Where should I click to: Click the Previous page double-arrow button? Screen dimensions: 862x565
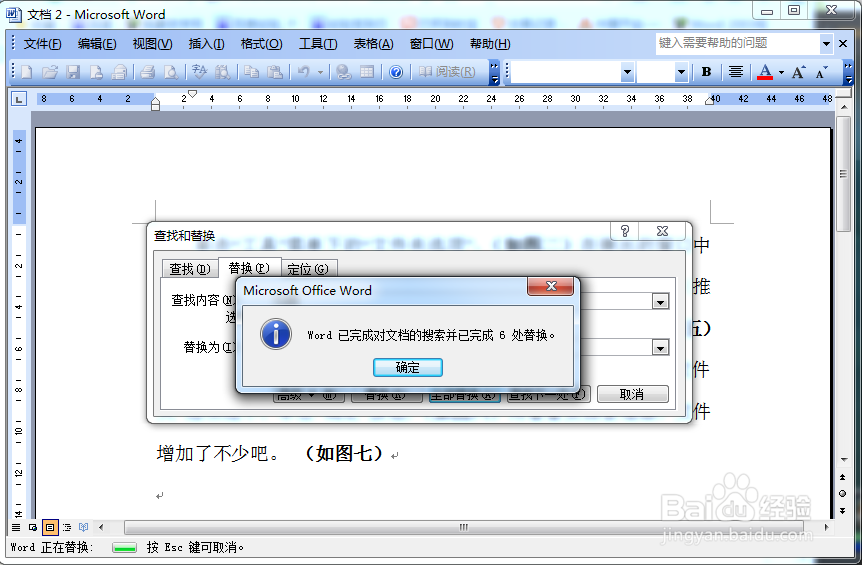point(842,477)
